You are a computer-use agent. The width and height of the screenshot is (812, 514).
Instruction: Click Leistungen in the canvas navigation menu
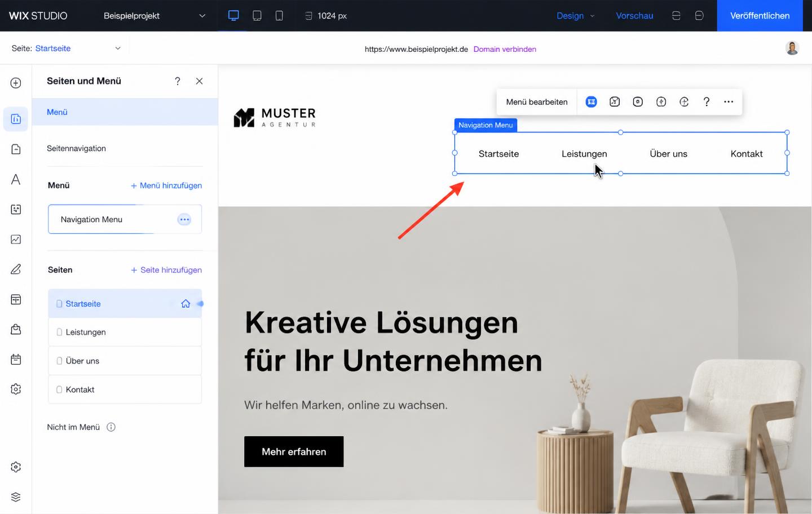[x=584, y=154]
